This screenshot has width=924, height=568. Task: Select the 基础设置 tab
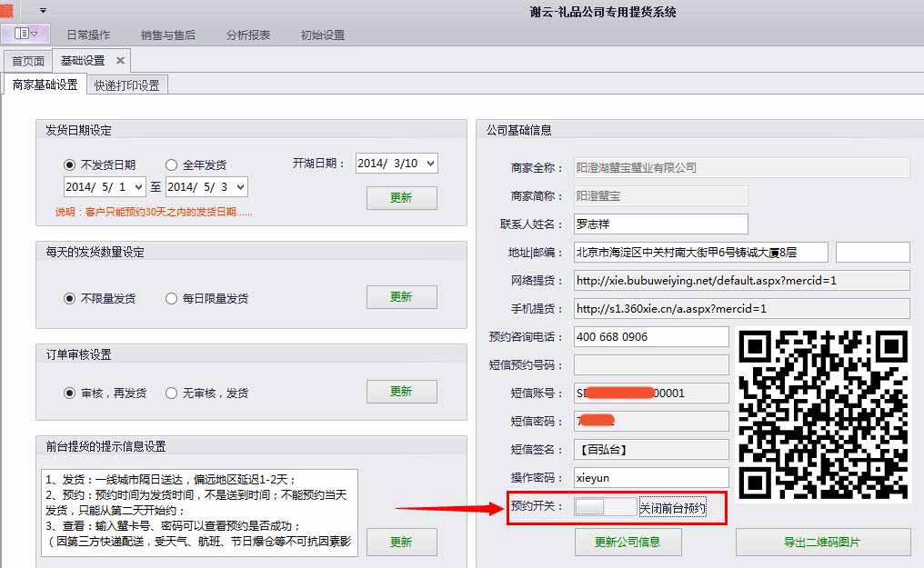tap(83, 61)
